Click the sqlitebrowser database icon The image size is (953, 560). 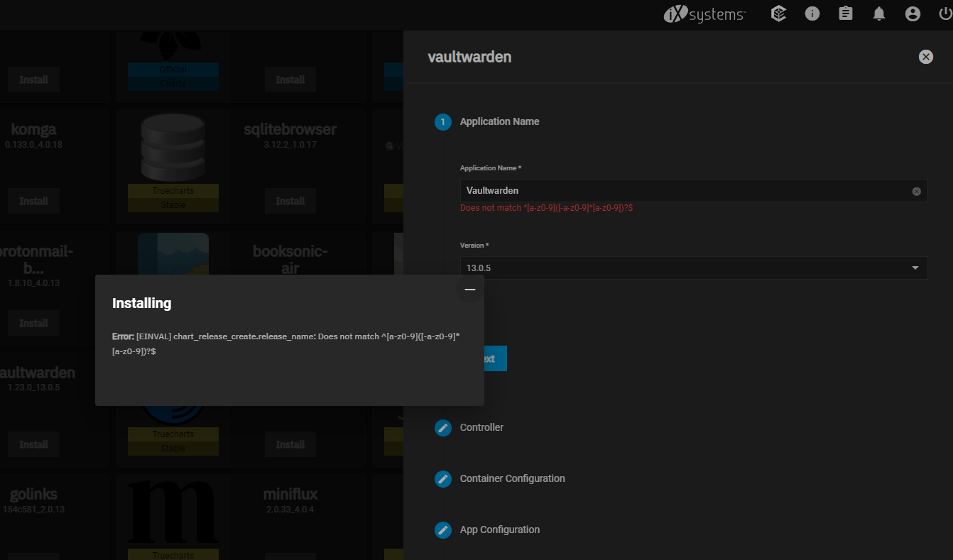[173, 148]
